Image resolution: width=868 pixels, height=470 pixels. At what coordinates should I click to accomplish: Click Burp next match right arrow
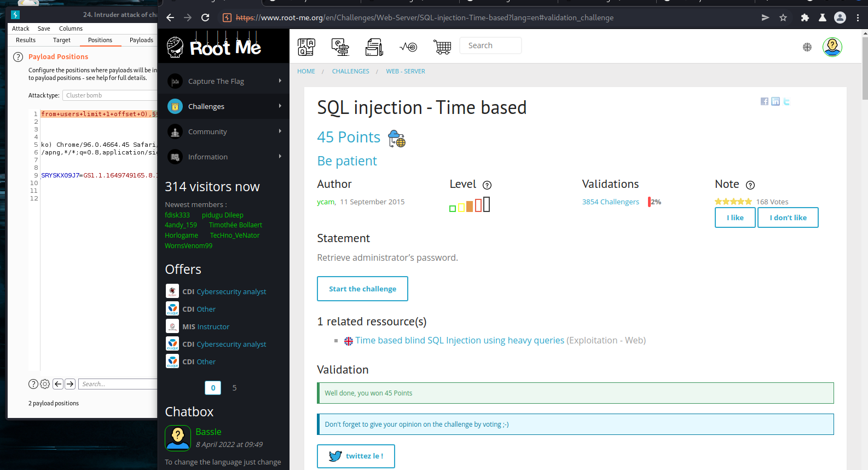[x=70, y=384]
